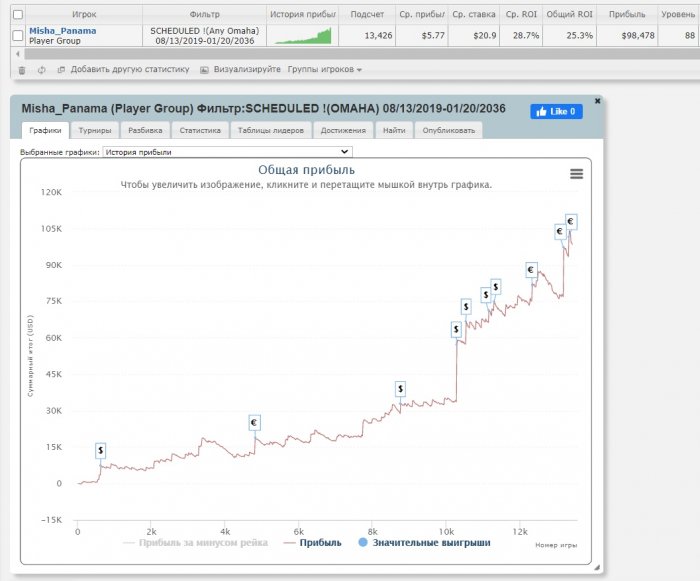The width and height of the screenshot is (700, 581).
Task: Click the Общая прибыль chart title
Action: click(x=306, y=170)
